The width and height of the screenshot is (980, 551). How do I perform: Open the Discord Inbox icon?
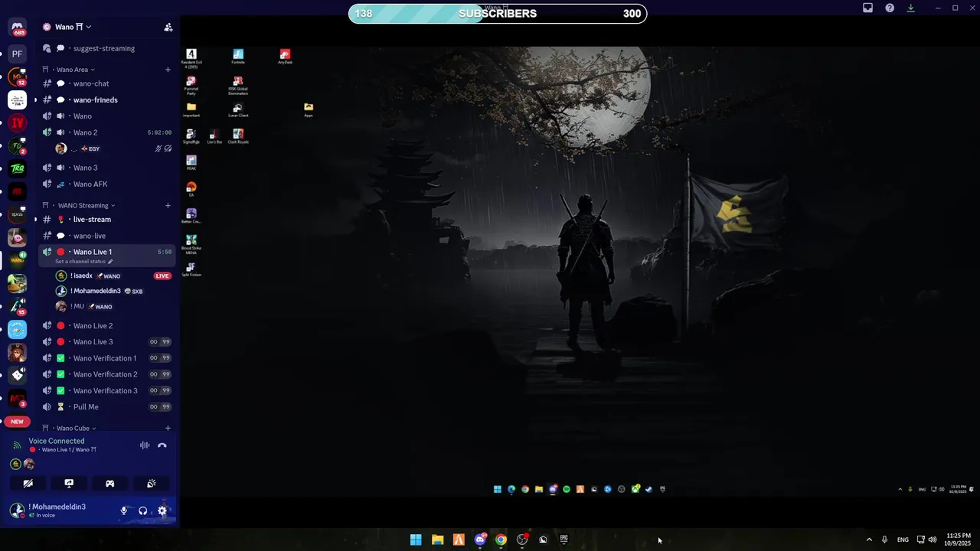click(867, 8)
